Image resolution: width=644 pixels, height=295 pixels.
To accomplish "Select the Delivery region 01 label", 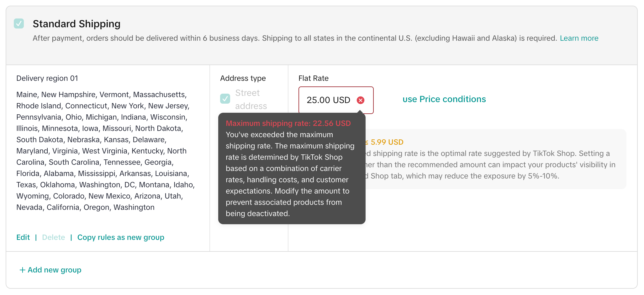I will click(x=47, y=78).
